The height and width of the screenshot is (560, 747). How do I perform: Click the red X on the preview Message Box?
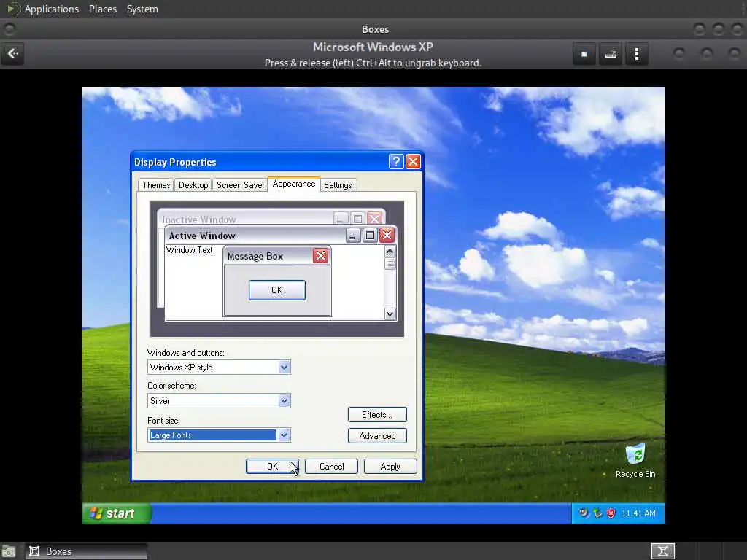321,256
